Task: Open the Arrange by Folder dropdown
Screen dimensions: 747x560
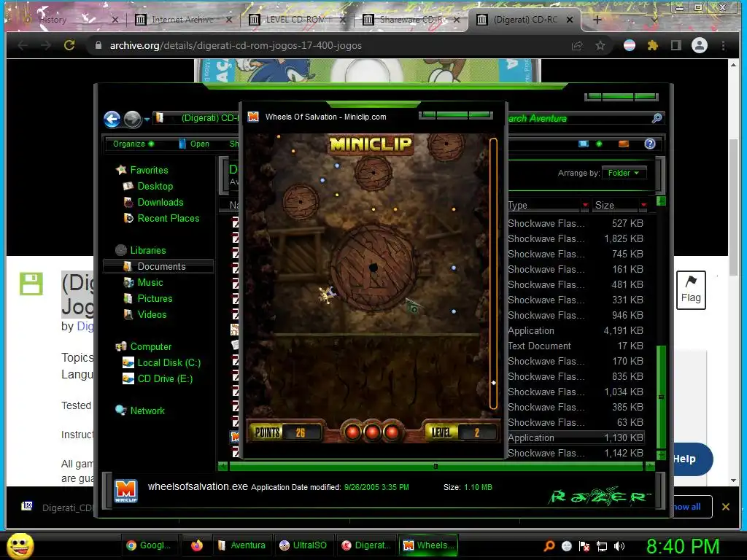Action: tap(624, 173)
